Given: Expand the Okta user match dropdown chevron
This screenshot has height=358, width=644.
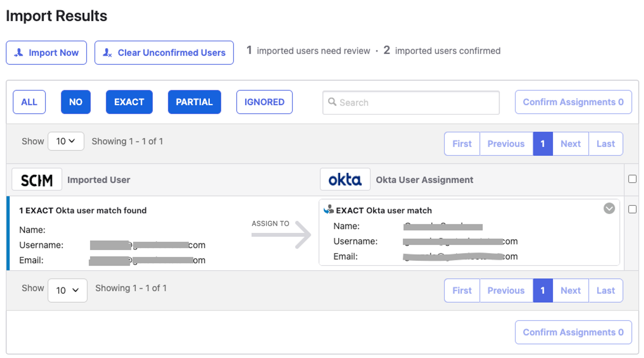Looking at the screenshot, I should 609,208.
